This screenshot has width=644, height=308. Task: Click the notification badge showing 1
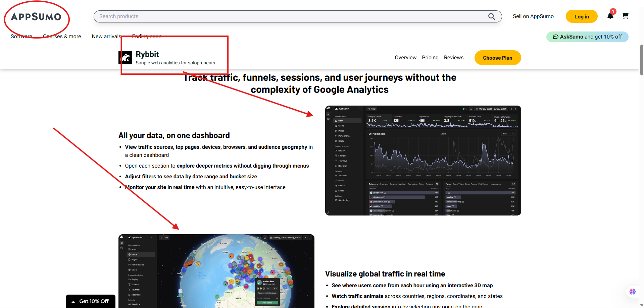(x=613, y=11)
